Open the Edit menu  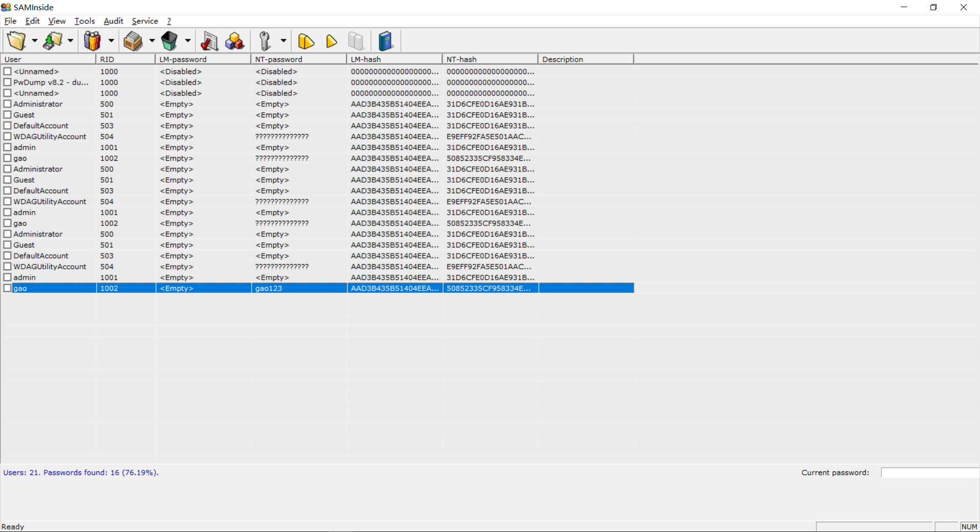pyautogui.click(x=32, y=21)
